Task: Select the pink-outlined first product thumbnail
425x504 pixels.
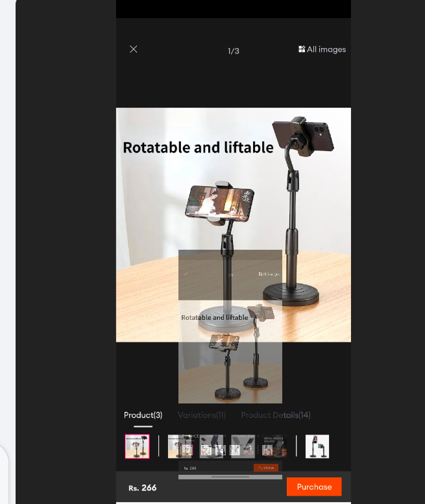Action: coord(138,446)
